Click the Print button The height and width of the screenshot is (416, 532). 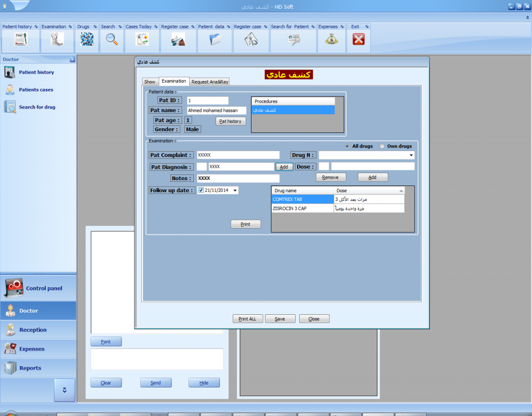pos(246,224)
